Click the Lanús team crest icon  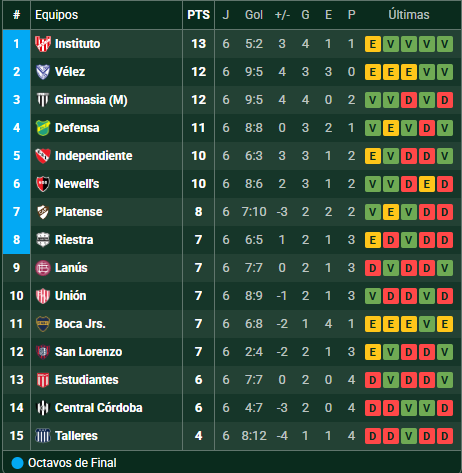[43, 268]
